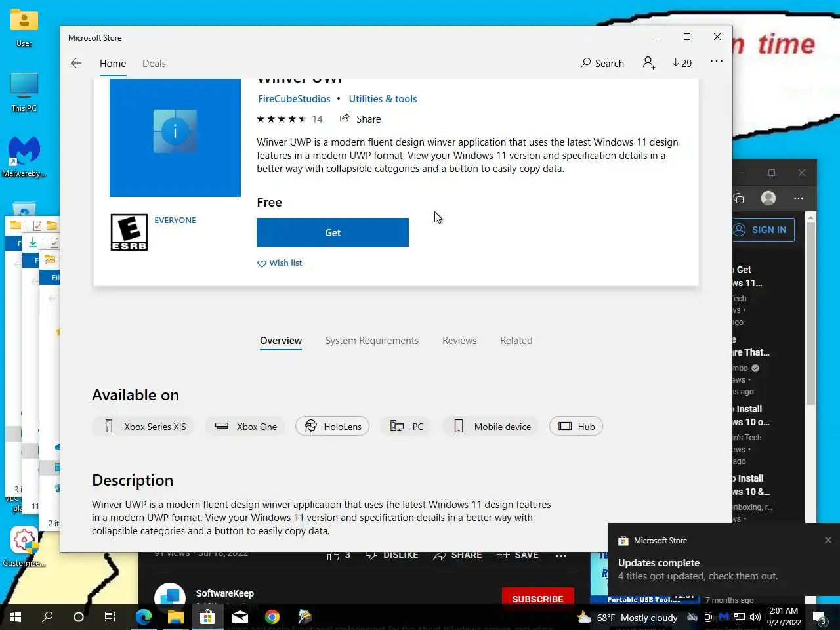Select the User folder desktop icon
The width and height of the screenshot is (840, 630).
[24, 28]
